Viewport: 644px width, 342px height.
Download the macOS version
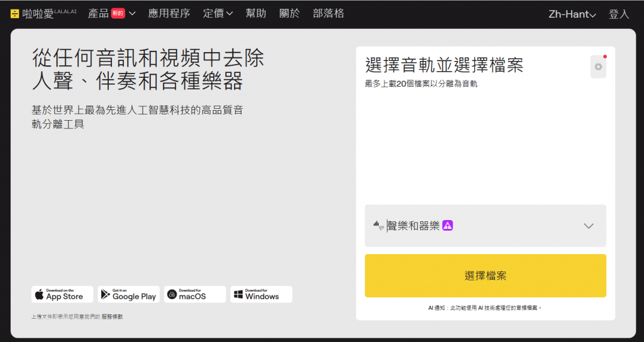tap(195, 294)
